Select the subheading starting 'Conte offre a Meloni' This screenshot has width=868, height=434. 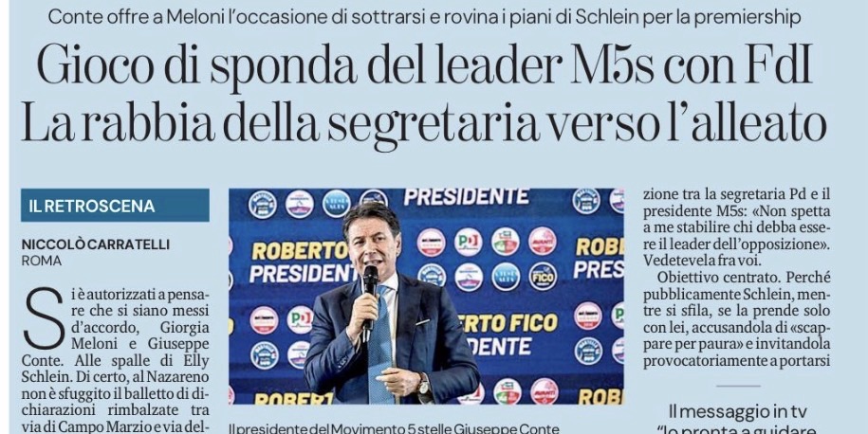[x=424, y=17]
